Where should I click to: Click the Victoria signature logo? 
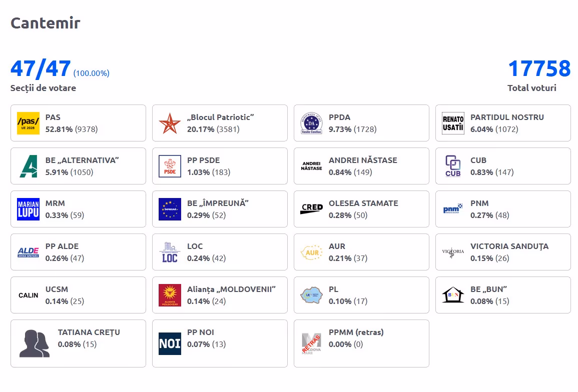click(453, 252)
